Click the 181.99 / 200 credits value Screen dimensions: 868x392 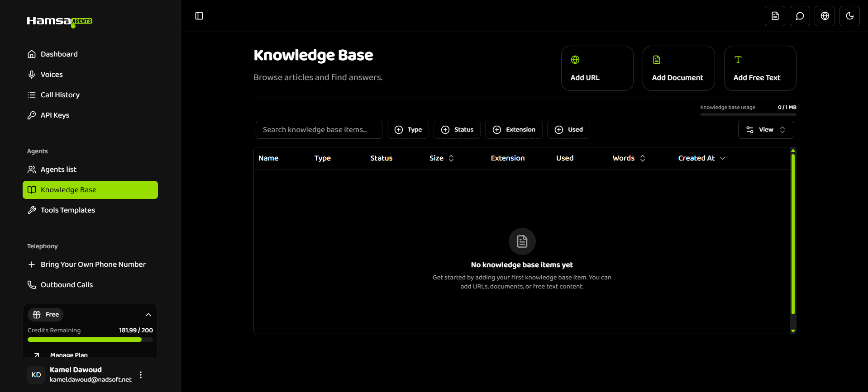click(136, 331)
